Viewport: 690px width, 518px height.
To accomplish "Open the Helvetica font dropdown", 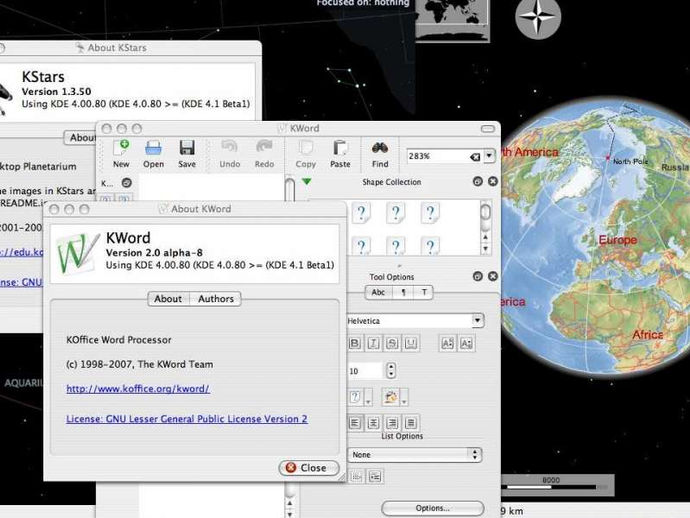I will (477, 320).
